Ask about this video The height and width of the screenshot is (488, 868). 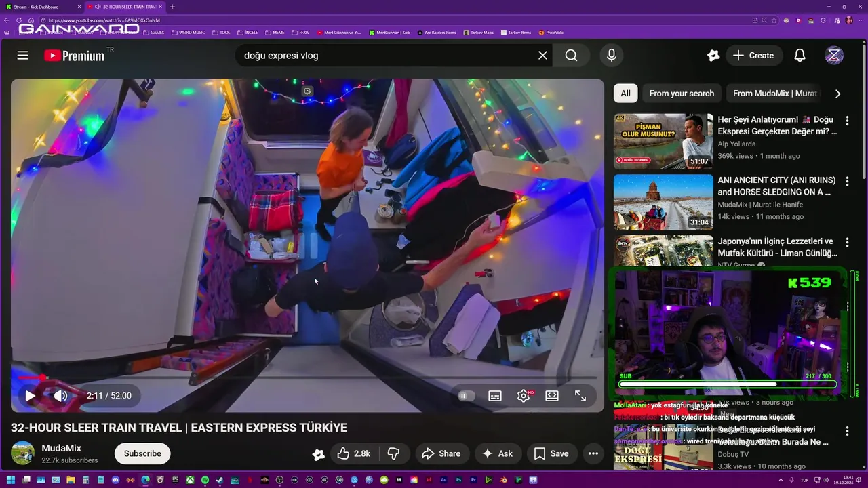[497, 453]
